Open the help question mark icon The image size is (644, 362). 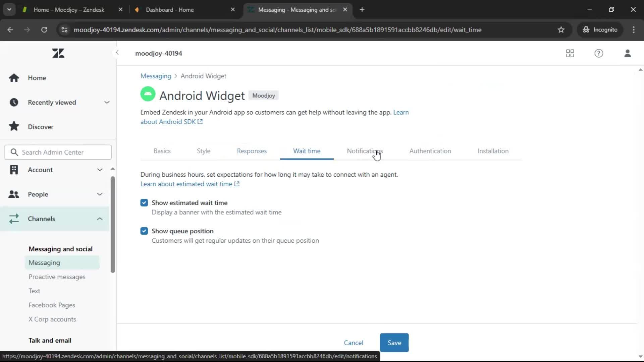point(599,53)
